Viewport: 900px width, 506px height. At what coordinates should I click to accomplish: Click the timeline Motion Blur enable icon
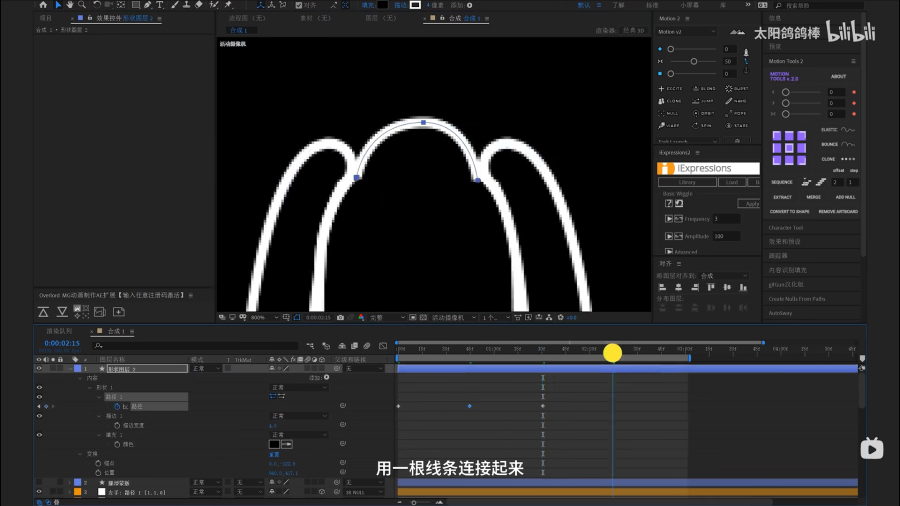(x=367, y=345)
